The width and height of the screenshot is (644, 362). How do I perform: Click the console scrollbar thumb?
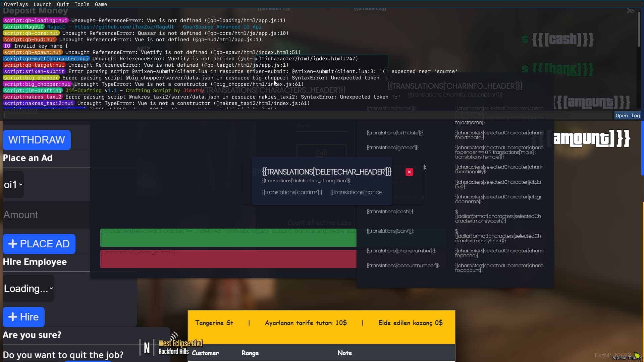coord(639,29)
